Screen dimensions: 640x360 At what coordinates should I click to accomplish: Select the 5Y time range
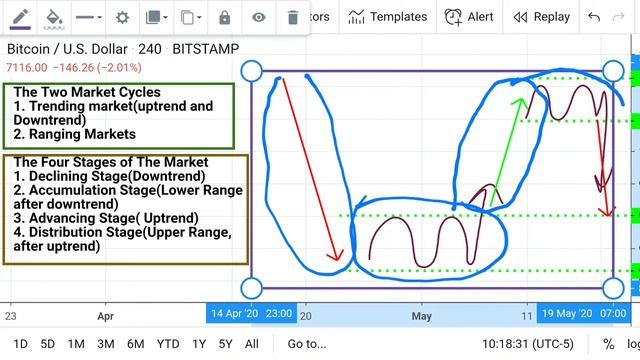(225, 344)
